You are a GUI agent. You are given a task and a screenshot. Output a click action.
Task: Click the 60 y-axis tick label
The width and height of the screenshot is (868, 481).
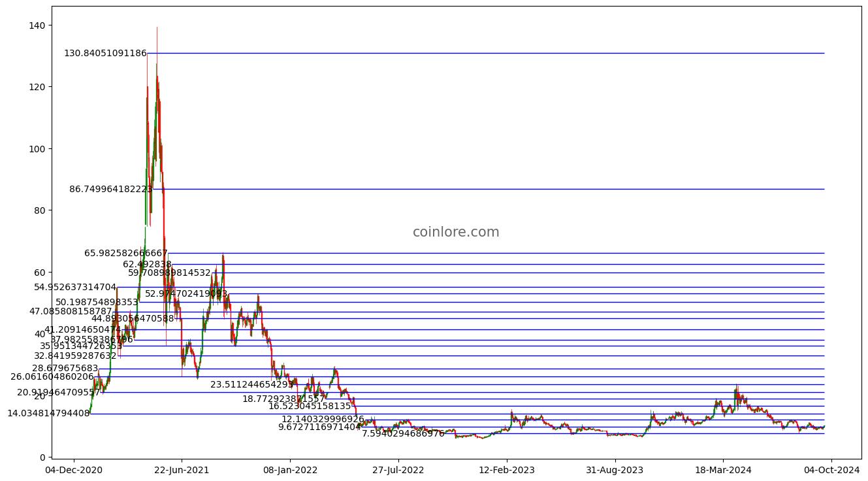pyautogui.click(x=40, y=272)
